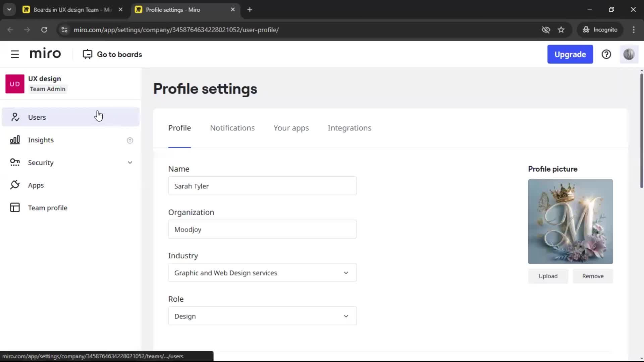Go back in browser history
Viewport: 644px width, 362px height.
10,29
